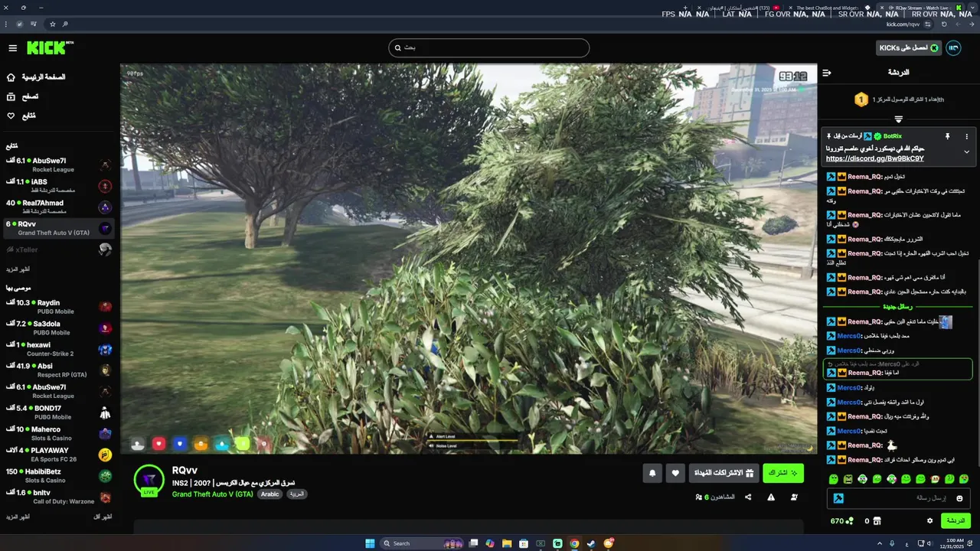Open Maherco Slots & Casino channel
This screenshot has height=551, width=980.
58,434
